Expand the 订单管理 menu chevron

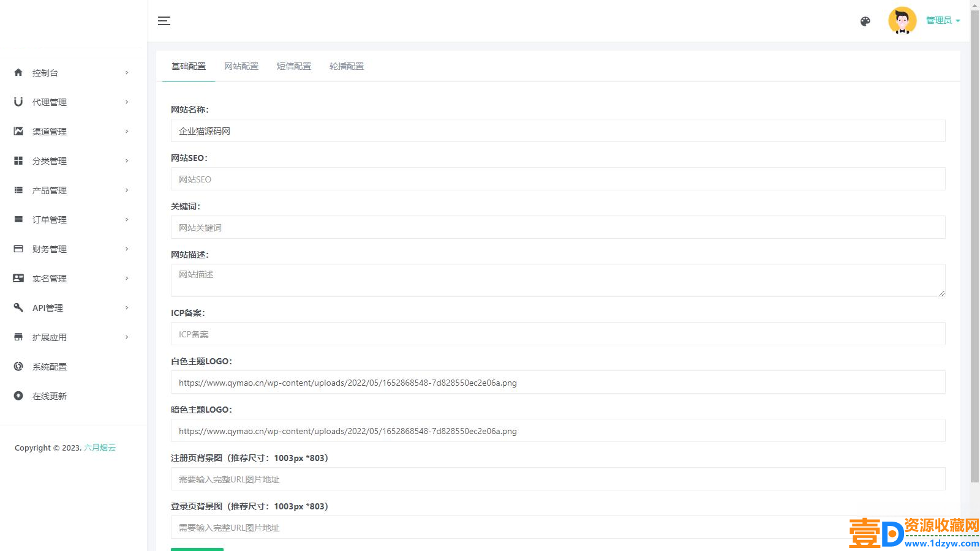point(127,220)
